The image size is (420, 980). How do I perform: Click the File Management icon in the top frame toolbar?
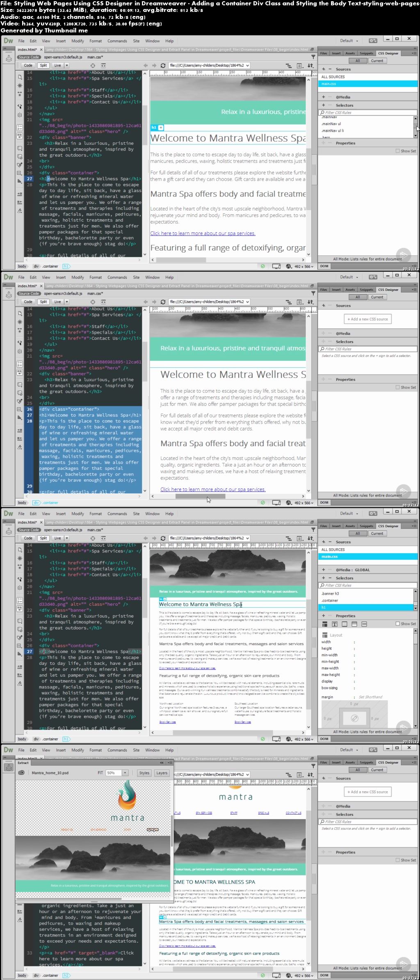[310, 66]
